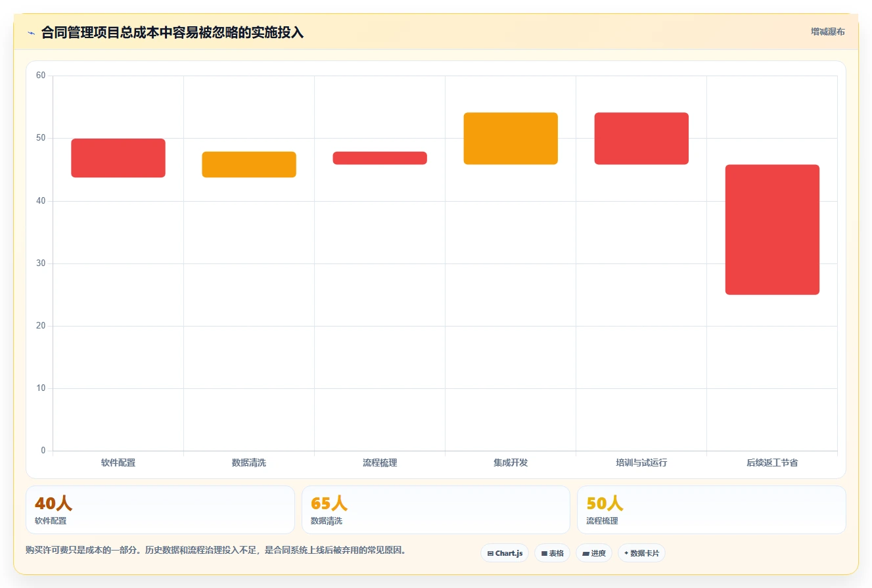This screenshot has width=872, height=588.
Task: Click the y-axis value 0
Action: click(43, 450)
